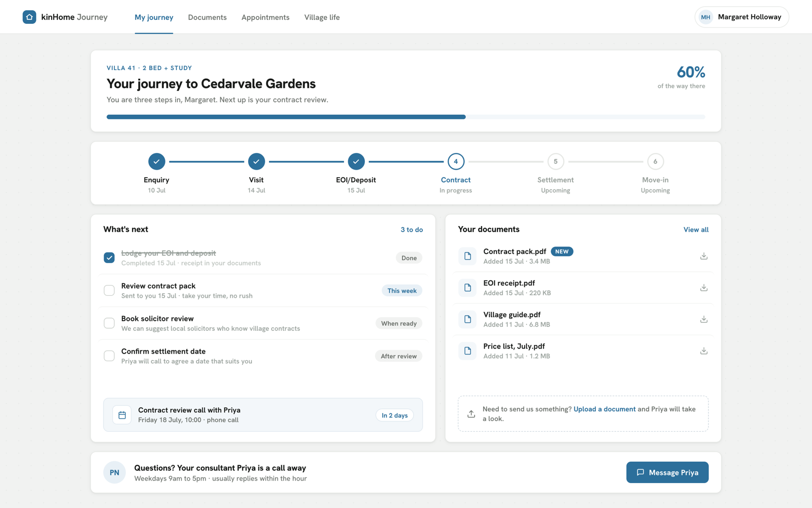The height and width of the screenshot is (508, 812).
Task: Click the calendar icon for contract review call
Action: [x=122, y=415]
